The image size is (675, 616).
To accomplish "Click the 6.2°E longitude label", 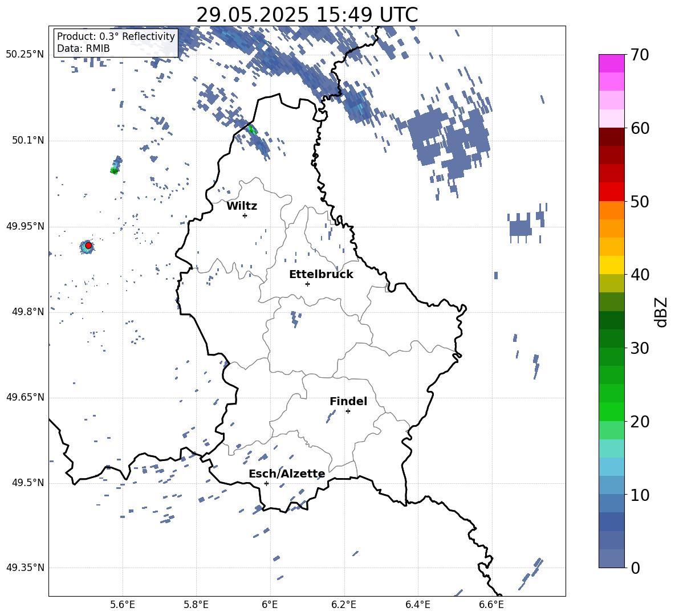I will tap(344, 605).
